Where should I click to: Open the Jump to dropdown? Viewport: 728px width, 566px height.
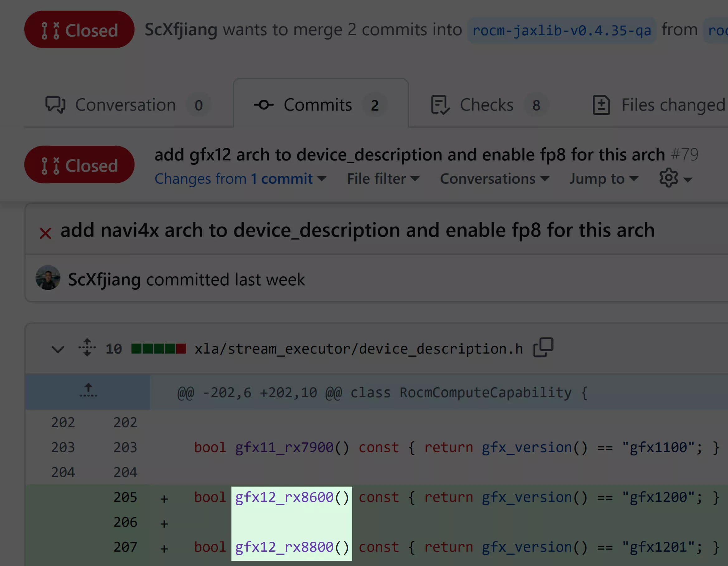[x=603, y=179]
